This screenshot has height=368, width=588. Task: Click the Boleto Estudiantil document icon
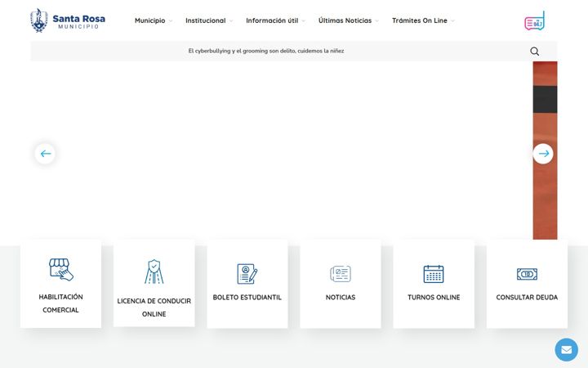click(247, 274)
